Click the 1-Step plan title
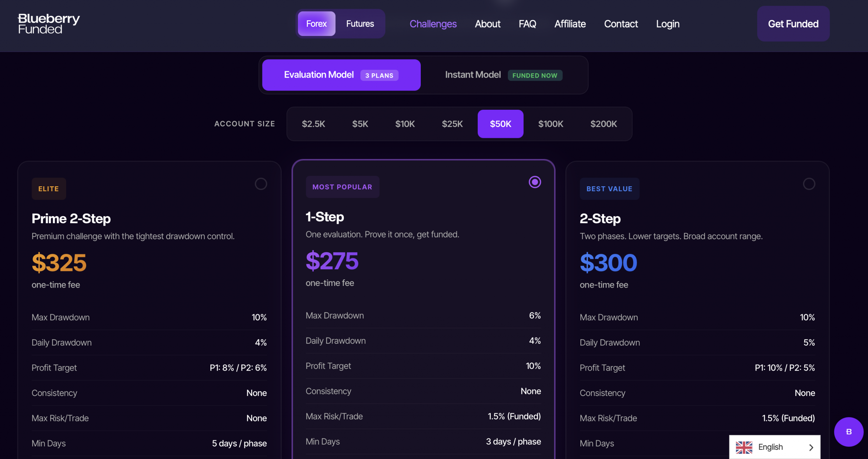The height and width of the screenshot is (459, 868). (x=325, y=217)
